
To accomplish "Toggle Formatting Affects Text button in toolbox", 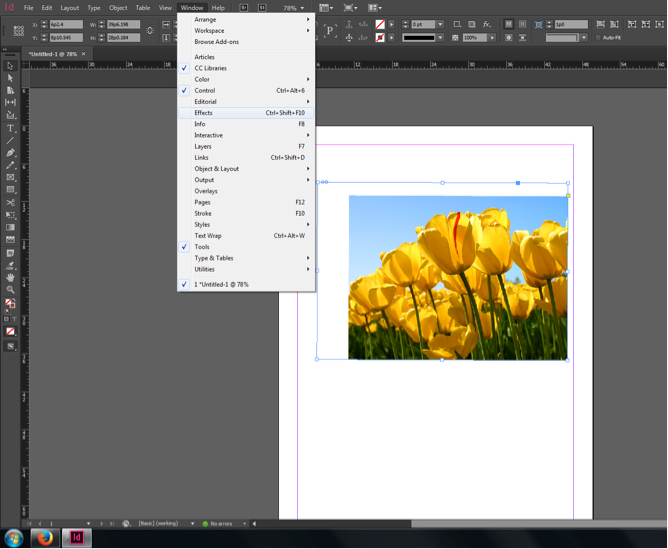I will tap(14, 319).
